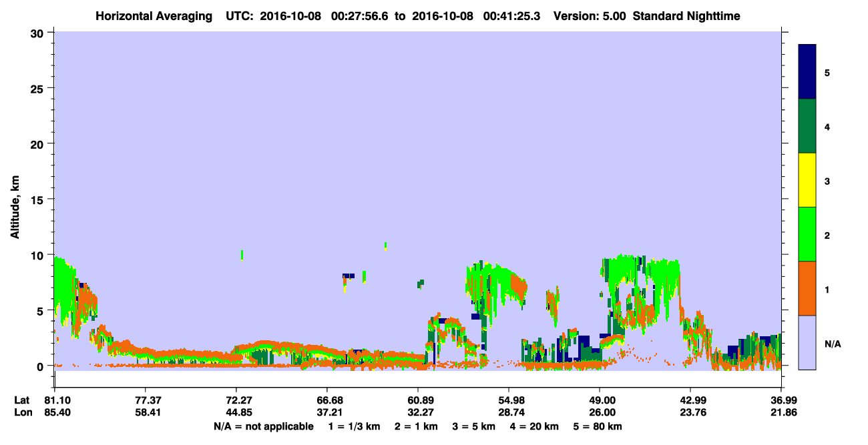Click the 3 = 5 km legend text

coord(473,426)
